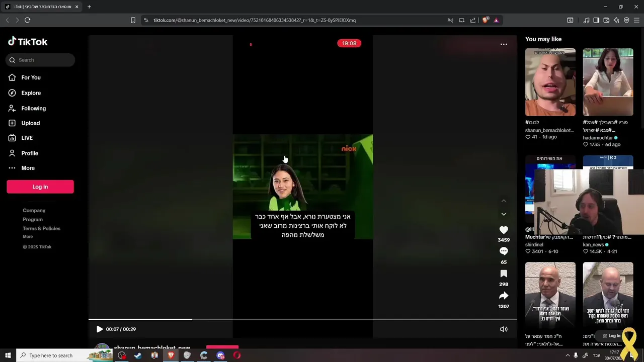Open the Windows Start menu
The height and width of the screenshot is (362, 644).
pyautogui.click(x=8, y=355)
